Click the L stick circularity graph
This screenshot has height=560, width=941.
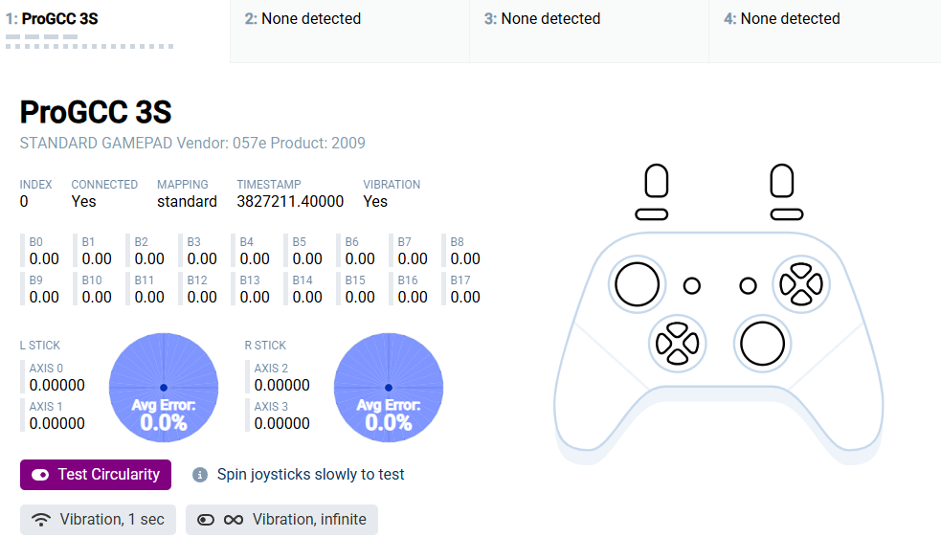(x=164, y=388)
